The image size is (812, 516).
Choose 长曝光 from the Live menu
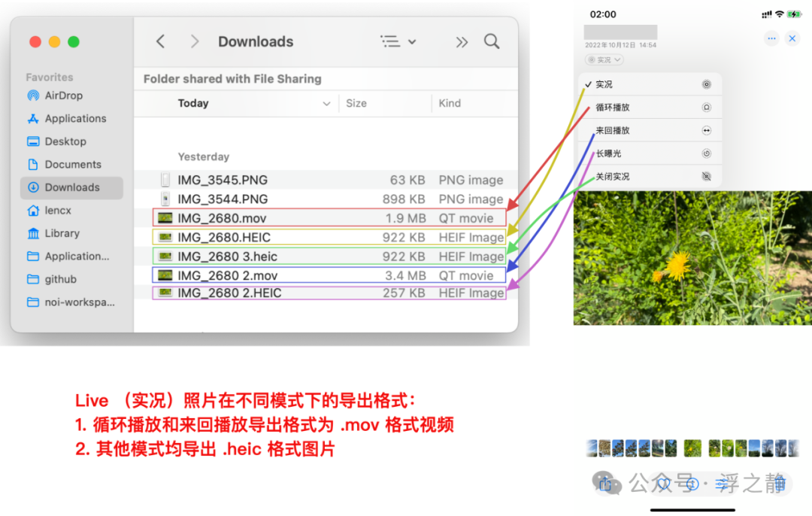click(650, 153)
